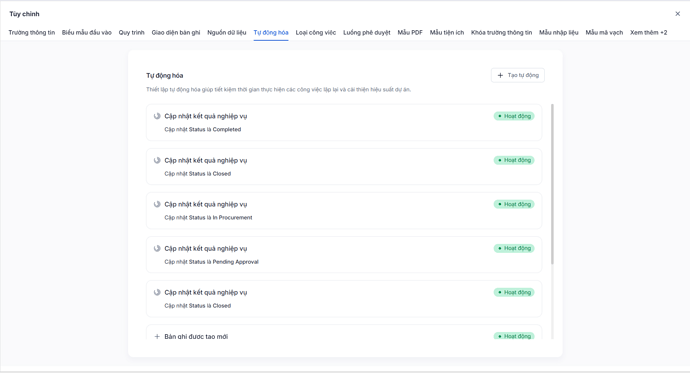
Task: Open the Mẫu mã vạch tab
Action: coord(604,33)
